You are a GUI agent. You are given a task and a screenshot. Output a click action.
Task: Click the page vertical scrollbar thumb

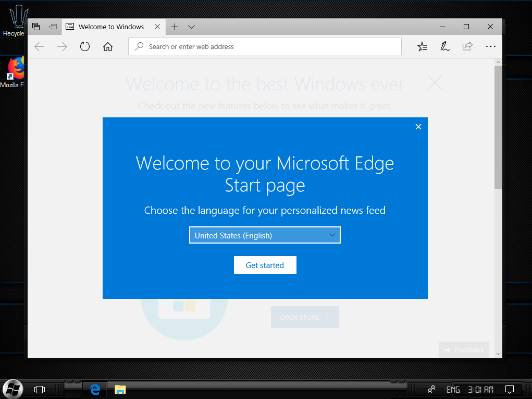498,127
